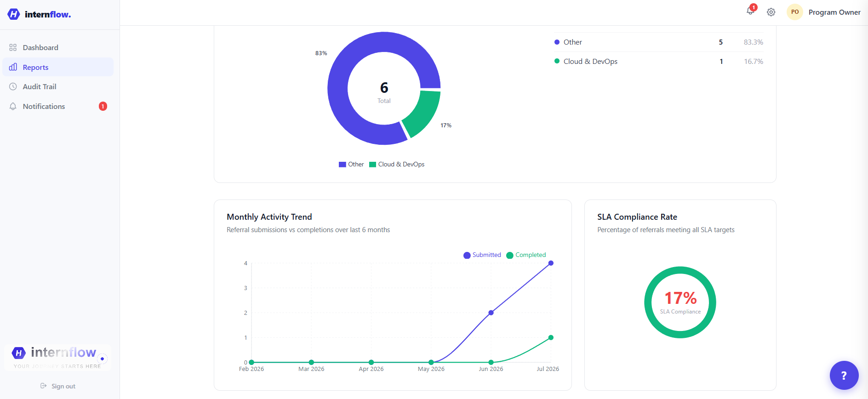The width and height of the screenshot is (868, 399).
Task: Click the SLA Compliance Rate heading
Action: pos(637,217)
